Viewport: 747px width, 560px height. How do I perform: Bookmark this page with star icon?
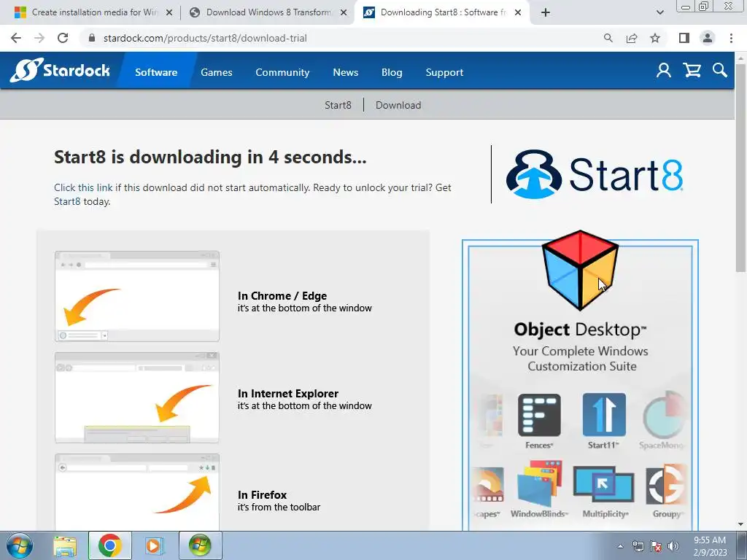[655, 38]
